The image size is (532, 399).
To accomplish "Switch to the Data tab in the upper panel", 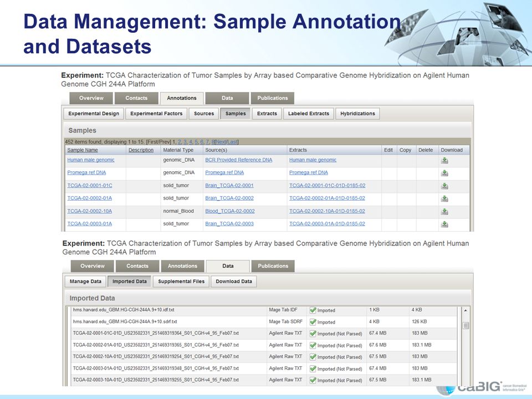I will click(227, 98).
